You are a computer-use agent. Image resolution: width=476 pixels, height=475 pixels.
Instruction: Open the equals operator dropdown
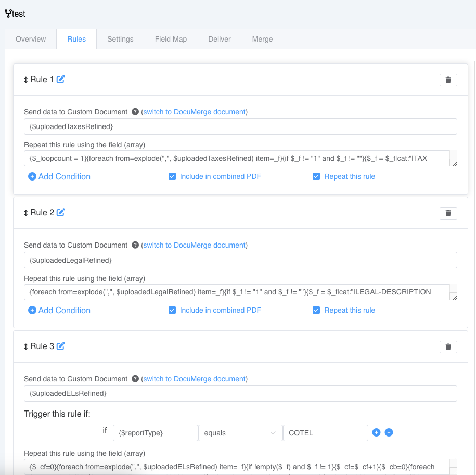(x=240, y=433)
